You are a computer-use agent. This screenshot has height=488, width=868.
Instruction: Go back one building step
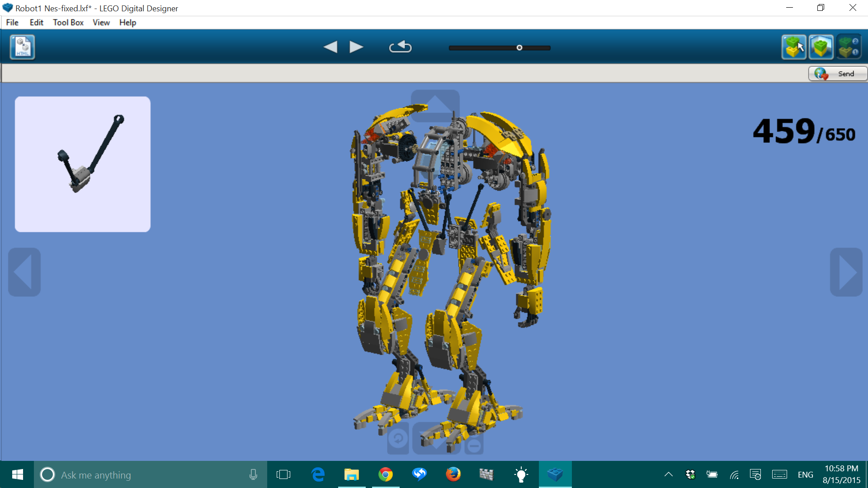[x=330, y=47]
